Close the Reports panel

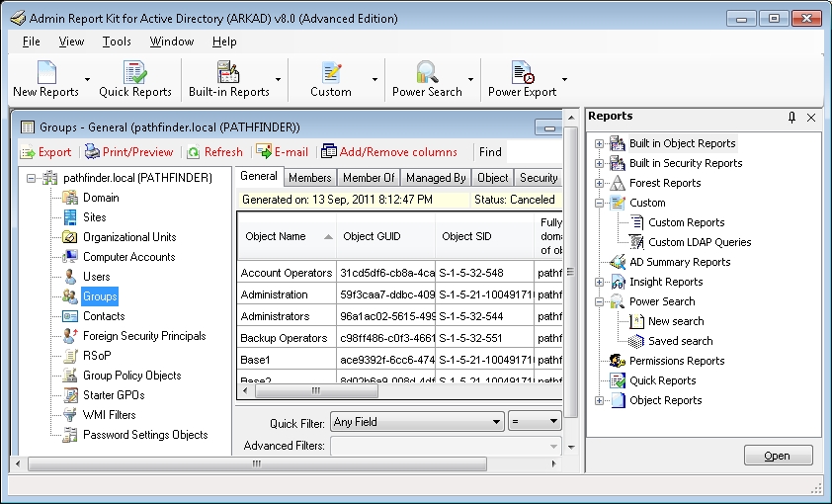tap(811, 118)
